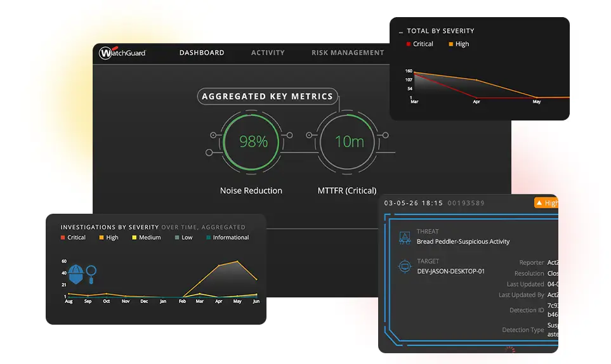611x364 pixels.
Task: Select the Noise Reduction label
Action: (x=251, y=191)
